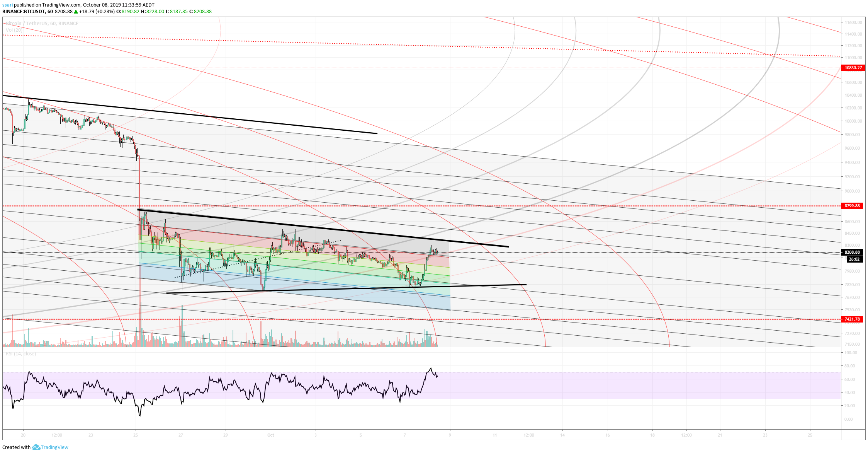Click the red 10830.27 price label

[853, 68]
